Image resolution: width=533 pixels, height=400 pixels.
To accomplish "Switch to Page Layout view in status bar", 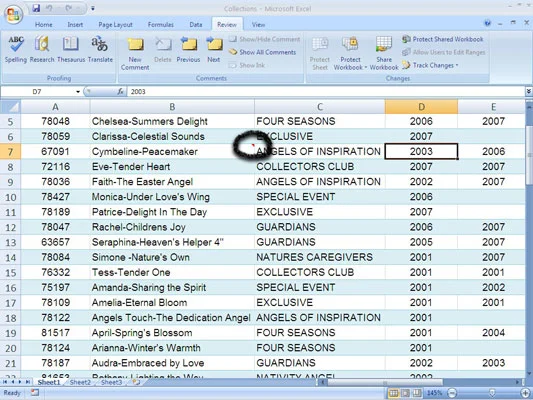I will pos(406,393).
